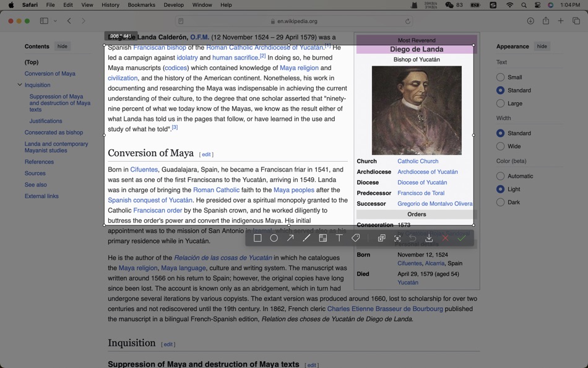Select Large text size

pos(500,103)
